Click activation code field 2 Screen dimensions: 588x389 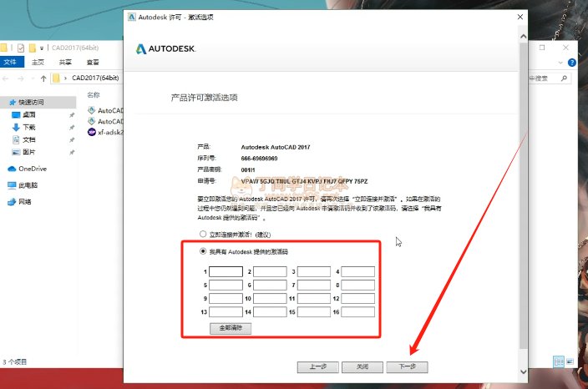(x=270, y=271)
